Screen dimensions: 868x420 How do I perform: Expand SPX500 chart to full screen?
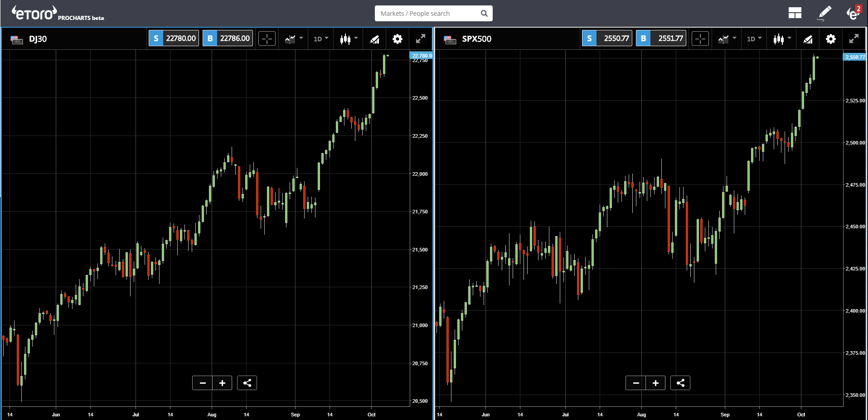click(854, 39)
